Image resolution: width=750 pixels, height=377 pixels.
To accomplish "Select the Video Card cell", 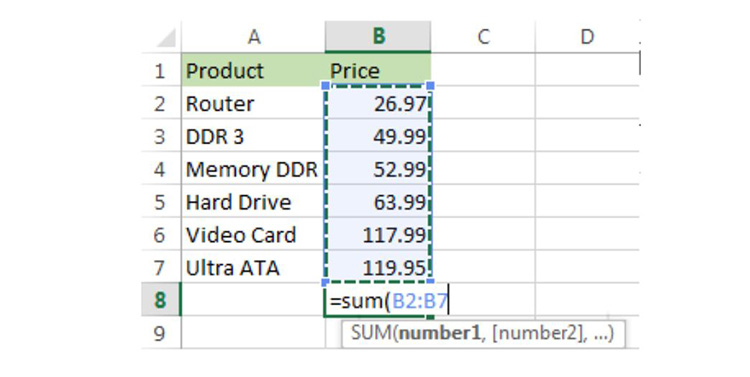I will pyautogui.click(x=254, y=234).
